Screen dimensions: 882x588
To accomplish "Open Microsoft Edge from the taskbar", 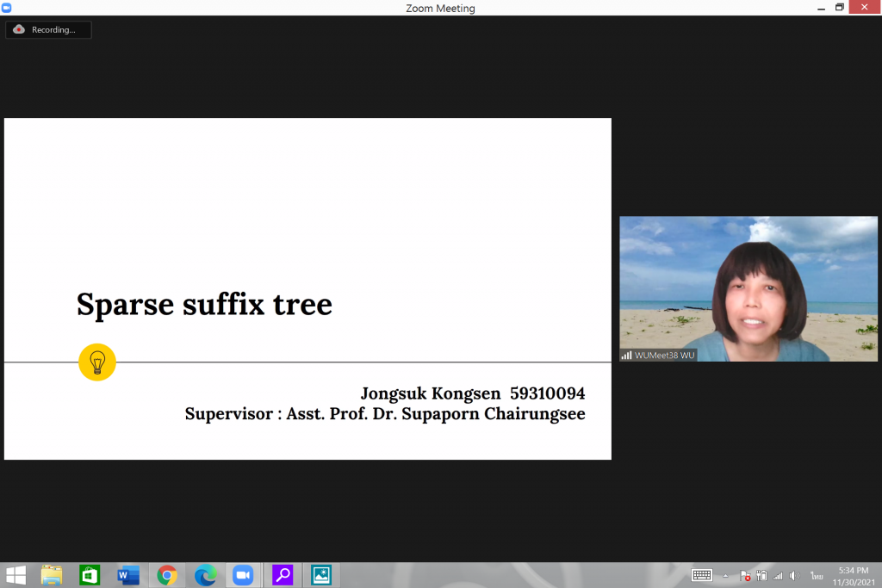I will 205,575.
